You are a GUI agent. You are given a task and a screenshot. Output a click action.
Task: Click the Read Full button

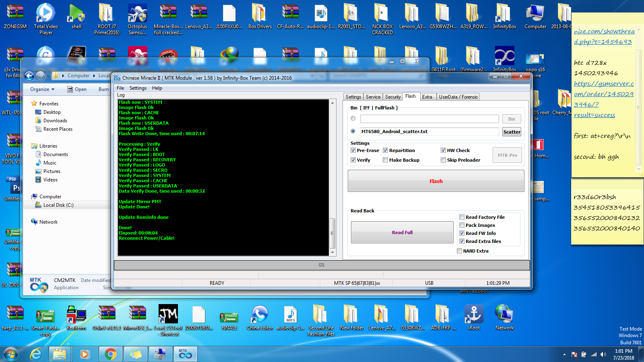tap(402, 232)
